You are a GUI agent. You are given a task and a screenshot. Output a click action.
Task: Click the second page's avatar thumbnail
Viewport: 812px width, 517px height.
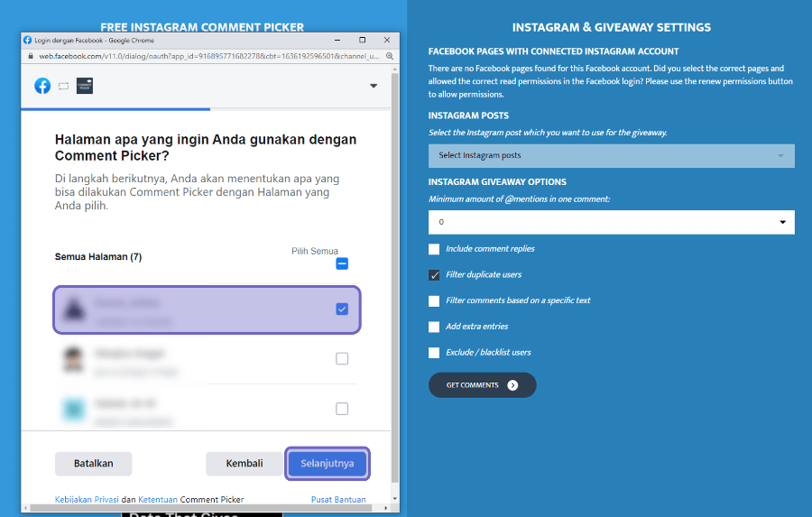(73, 359)
